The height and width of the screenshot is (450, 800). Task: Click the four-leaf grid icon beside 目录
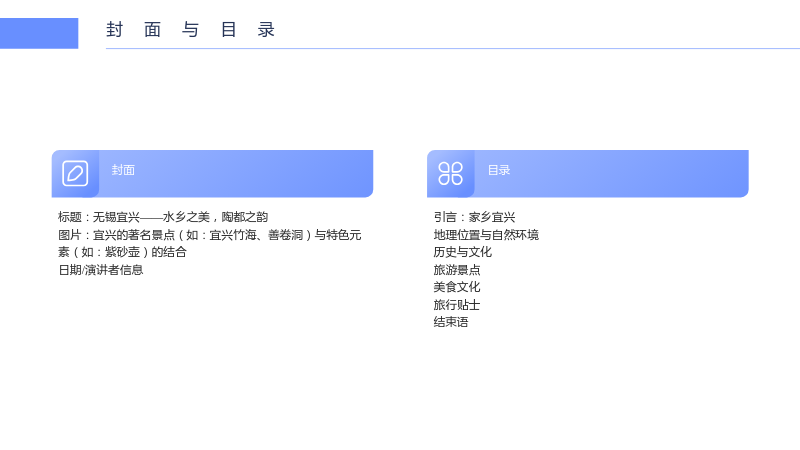pyautogui.click(x=451, y=173)
